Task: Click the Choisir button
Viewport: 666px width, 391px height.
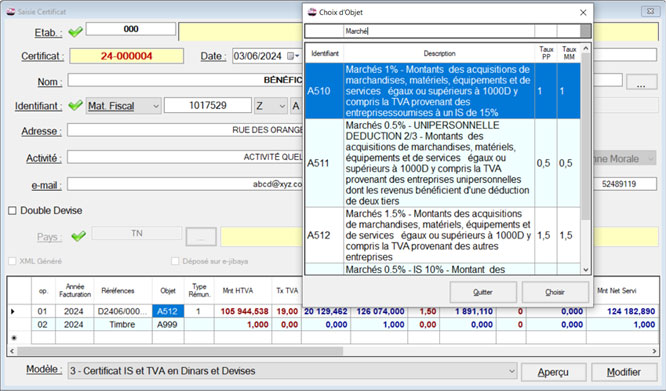Action: [x=555, y=292]
